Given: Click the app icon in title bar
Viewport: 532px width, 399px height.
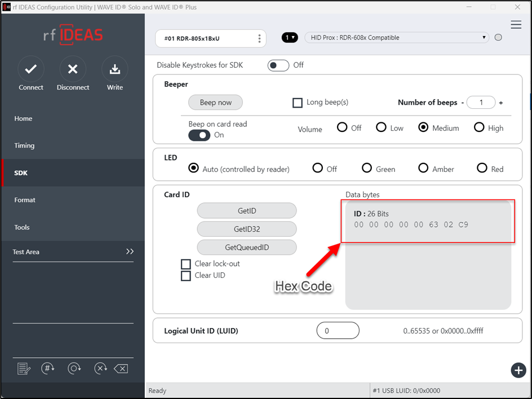Looking at the screenshot, I should (x=6, y=7).
